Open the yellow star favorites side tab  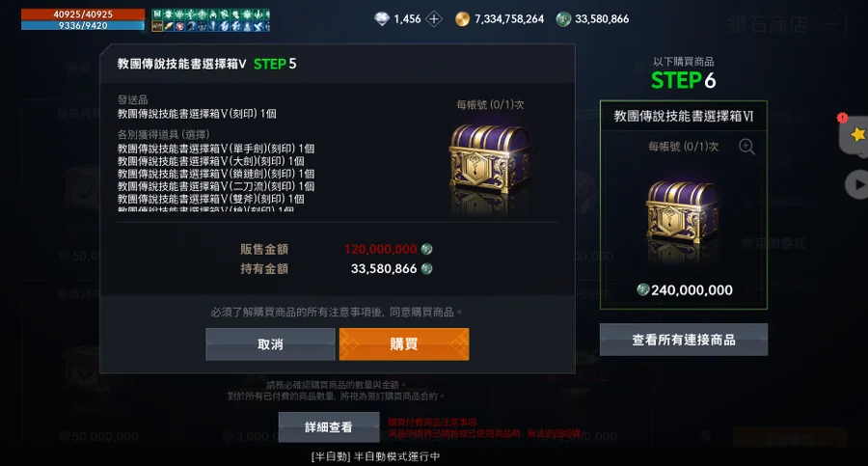click(855, 134)
